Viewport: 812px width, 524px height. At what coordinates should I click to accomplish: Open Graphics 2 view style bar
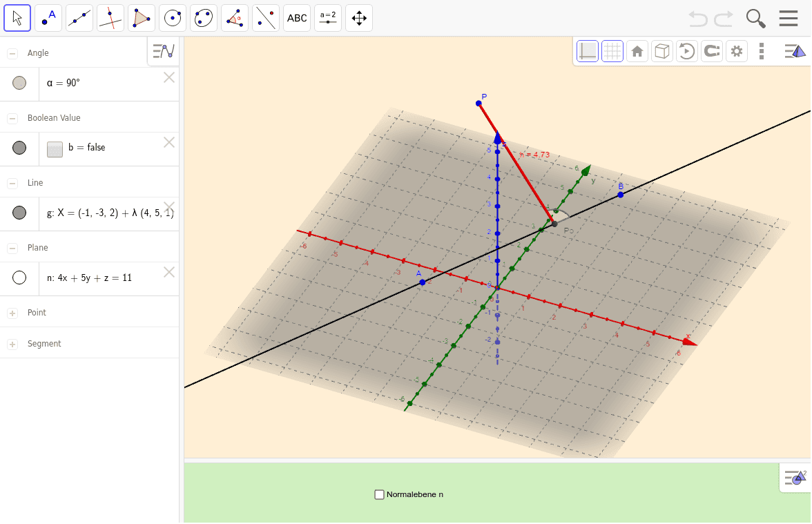[x=795, y=478]
